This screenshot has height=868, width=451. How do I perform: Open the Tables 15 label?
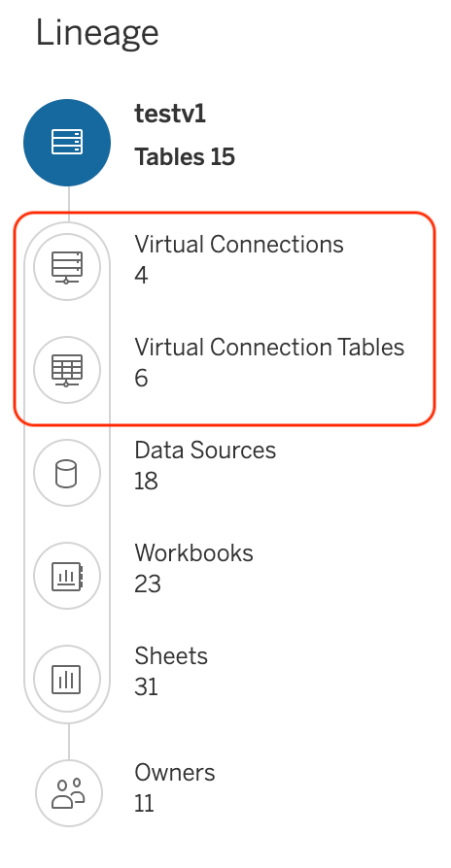(185, 156)
